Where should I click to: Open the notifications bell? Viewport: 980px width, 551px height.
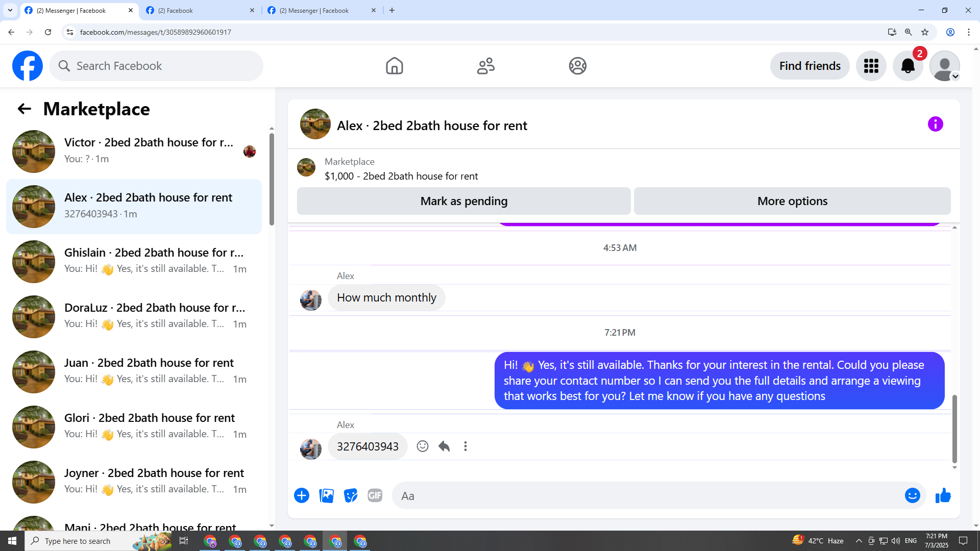pyautogui.click(x=908, y=66)
